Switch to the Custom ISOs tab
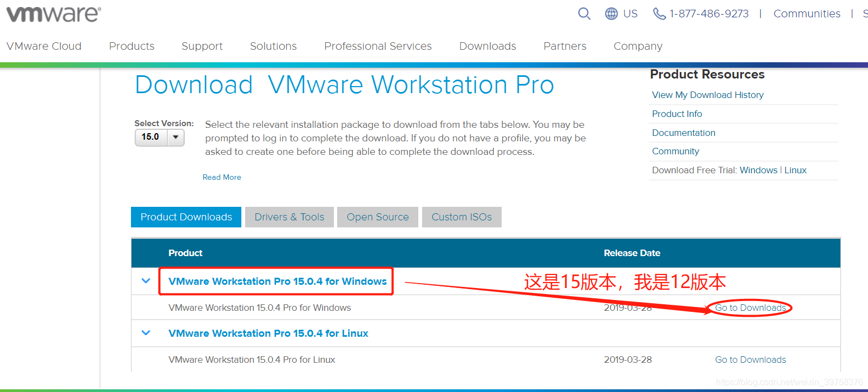Screen dimensions: 868x392 tap(462, 217)
